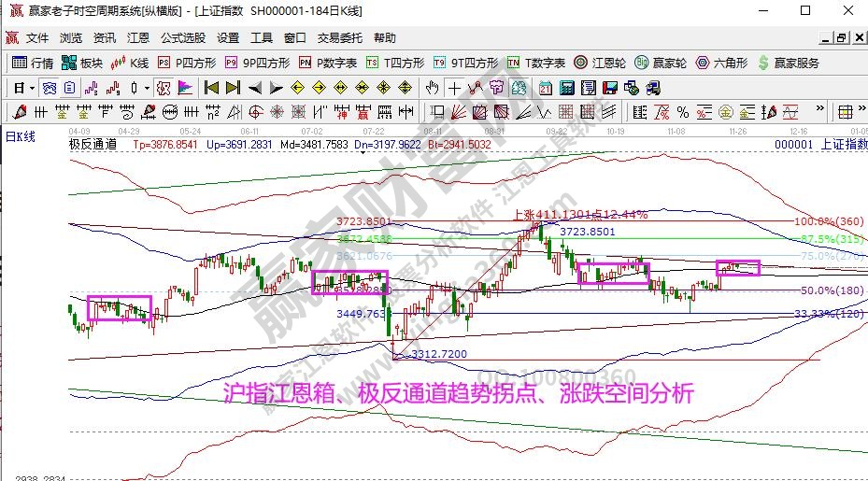868x481 pixels.
Task: Launch the 六角形 hexagon chart tool
Action: click(x=721, y=63)
